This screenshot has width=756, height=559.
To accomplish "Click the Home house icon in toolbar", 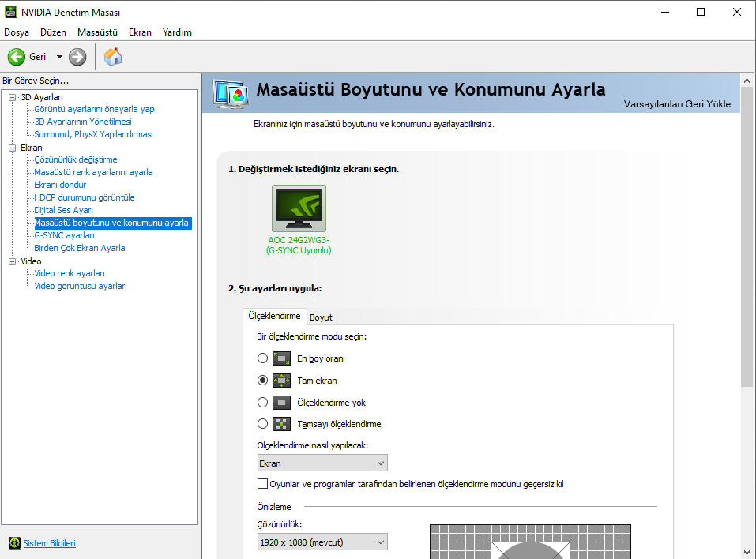I will pos(113,57).
